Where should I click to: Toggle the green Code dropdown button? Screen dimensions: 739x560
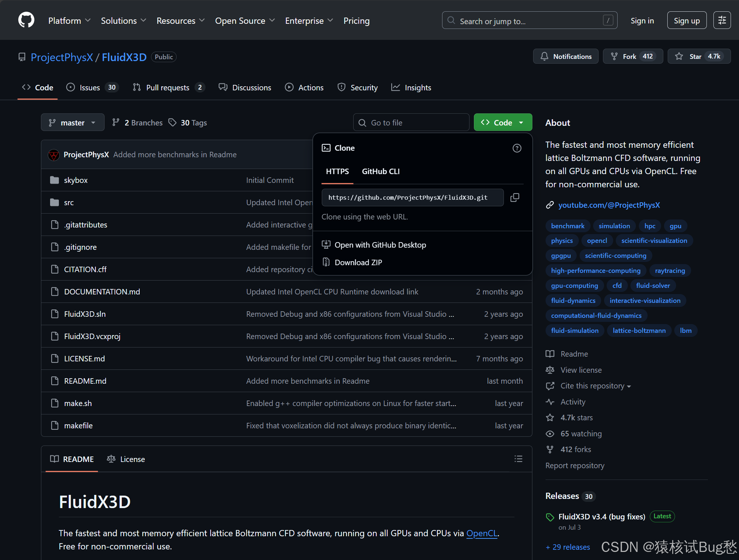[503, 123]
